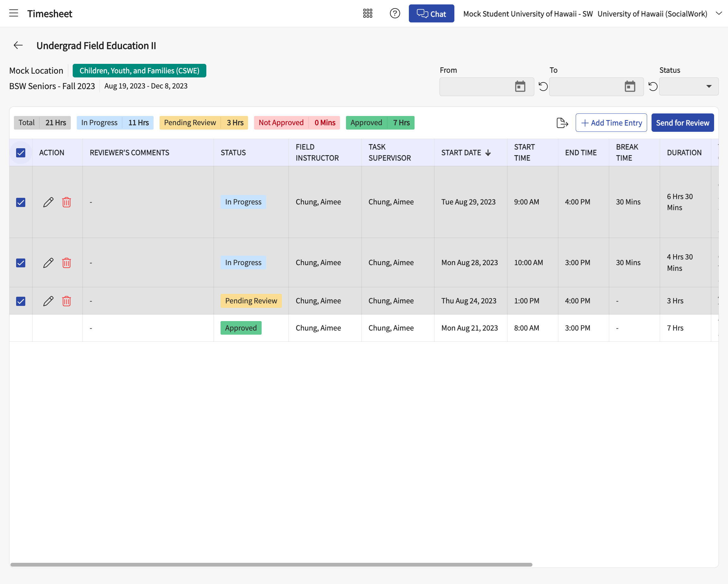Click the Not Approved 0 Mins summary
The width and height of the screenshot is (728, 584).
pyautogui.click(x=297, y=123)
